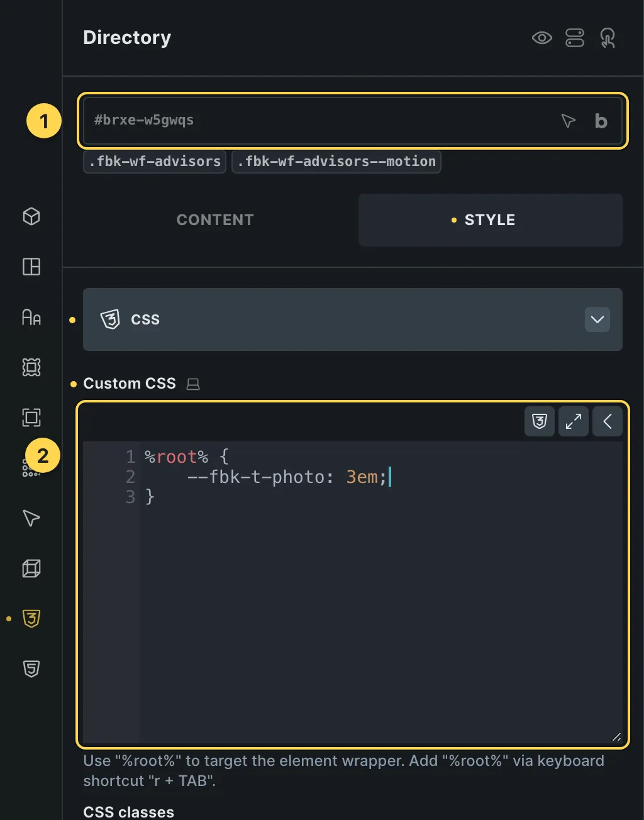Click the editor resize handle corner
Screen dimensions: 644x820
[616, 737]
